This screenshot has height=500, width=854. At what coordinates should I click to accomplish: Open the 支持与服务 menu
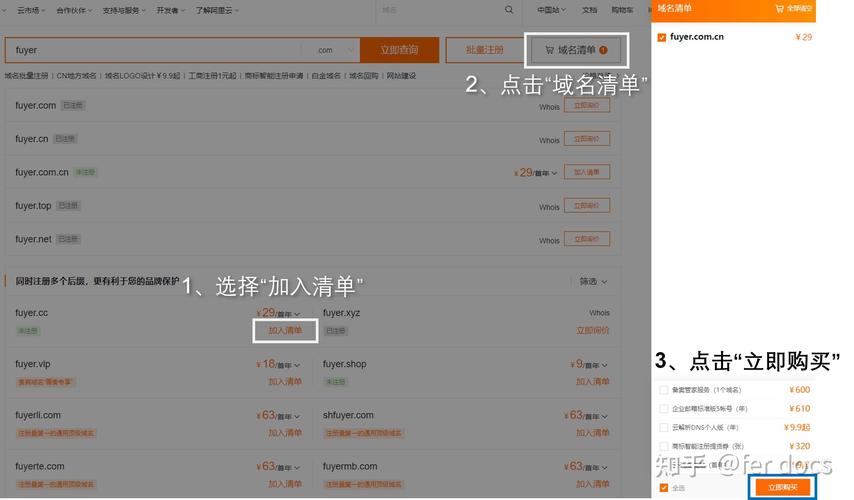[124, 10]
